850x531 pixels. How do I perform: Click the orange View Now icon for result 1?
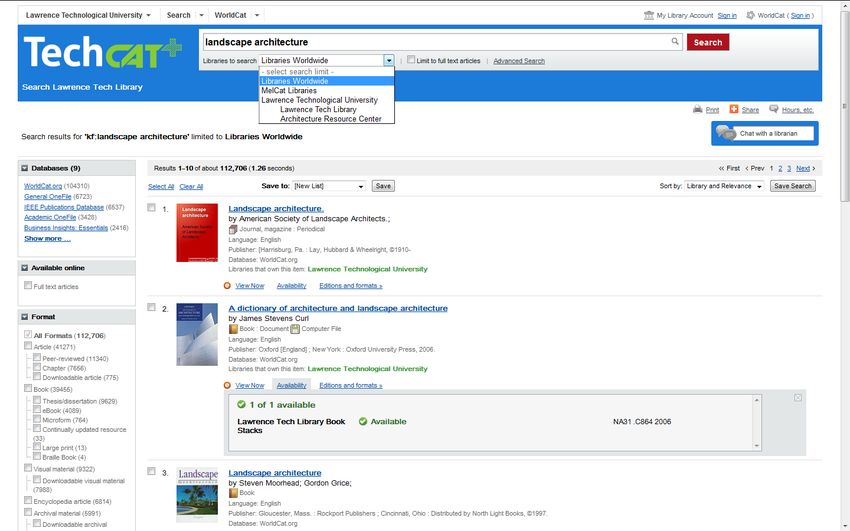(x=227, y=286)
